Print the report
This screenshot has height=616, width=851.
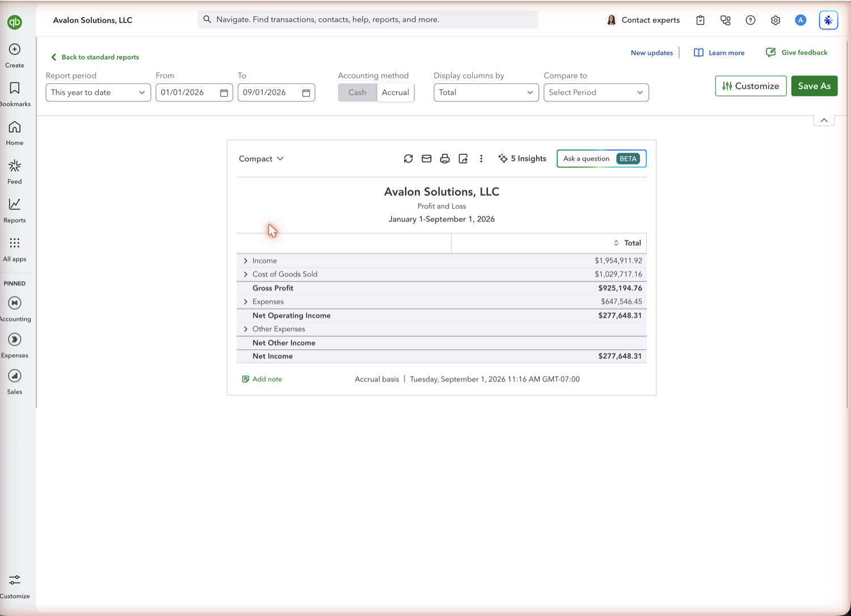[x=445, y=159]
